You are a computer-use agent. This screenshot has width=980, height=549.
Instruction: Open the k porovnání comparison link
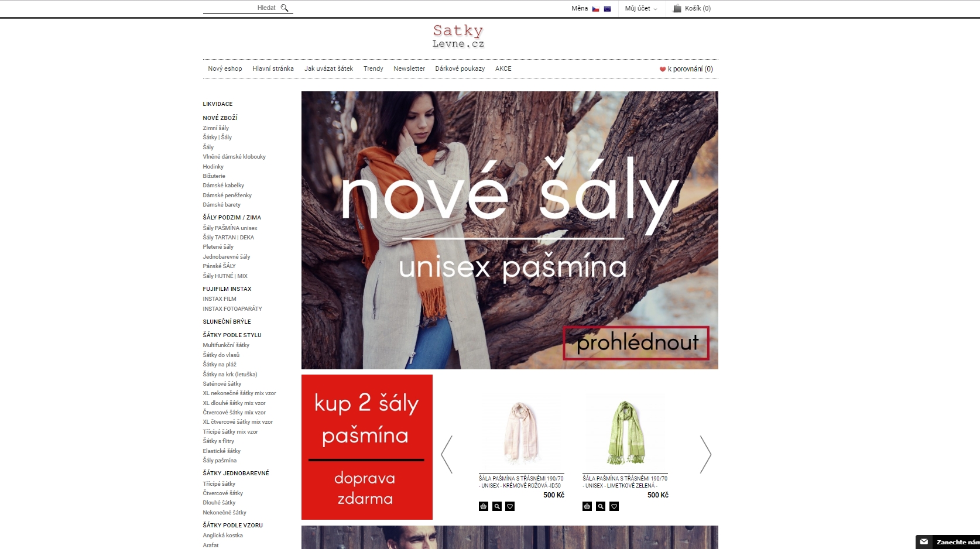pyautogui.click(x=686, y=69)
